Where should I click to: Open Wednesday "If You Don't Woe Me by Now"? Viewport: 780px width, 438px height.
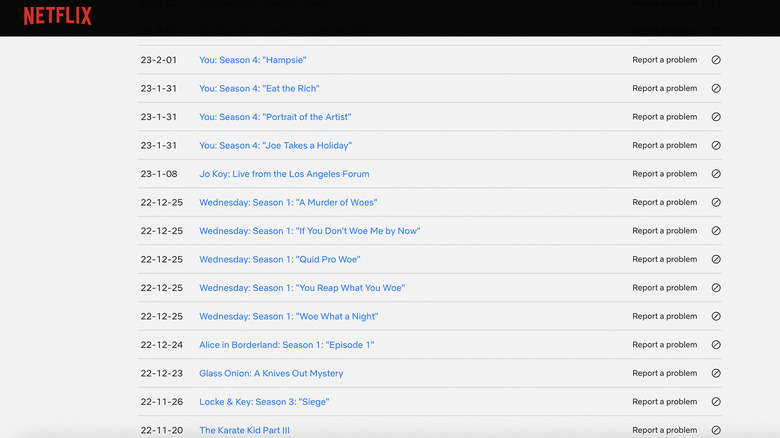[x=309, y=231]
